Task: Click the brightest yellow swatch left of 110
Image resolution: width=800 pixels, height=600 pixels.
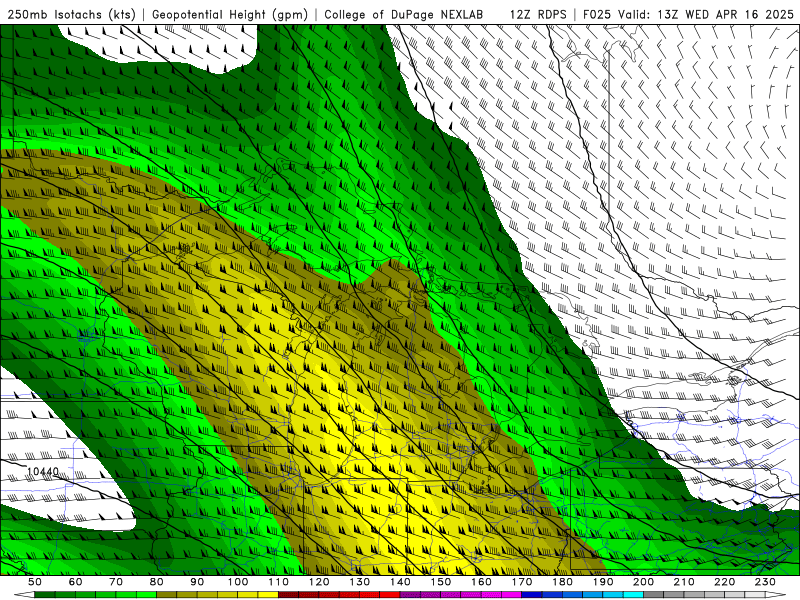Action: click(x=268, y=594)
